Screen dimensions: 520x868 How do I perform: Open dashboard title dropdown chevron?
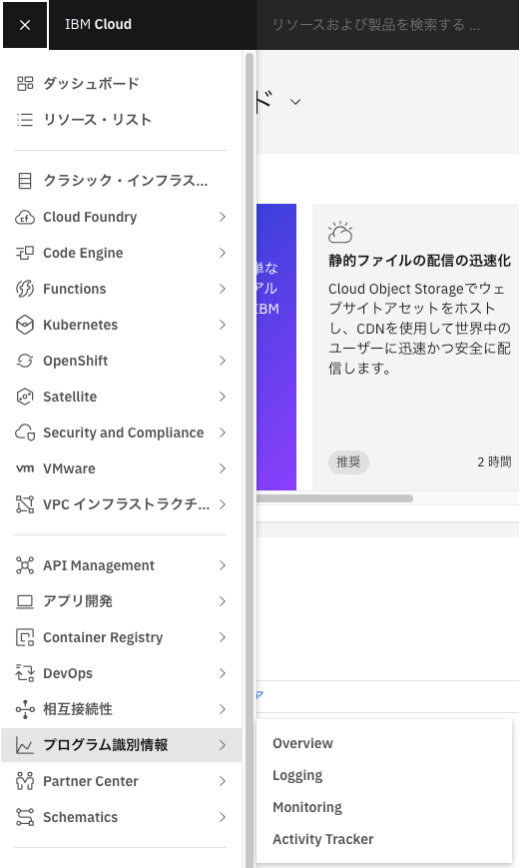click(296, 102)
